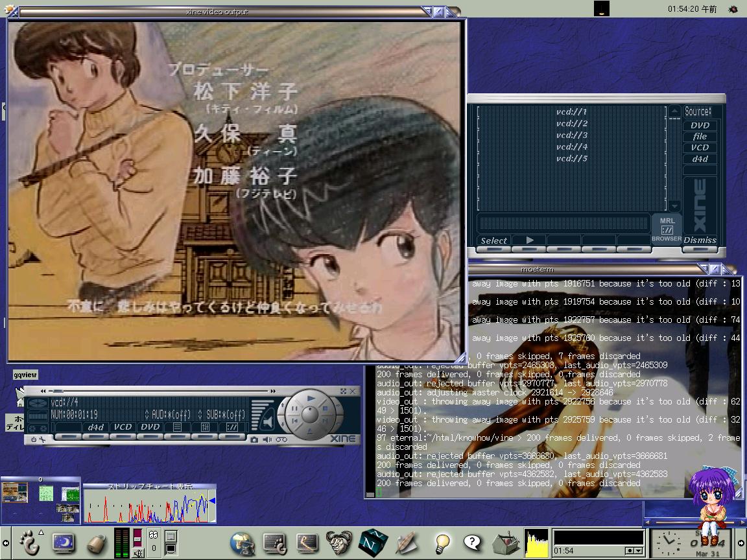Screen dimensions: 747x560
Task: Select vcd://4 in MRL browser
Action: pyautogui.click(x=571, y=146)
